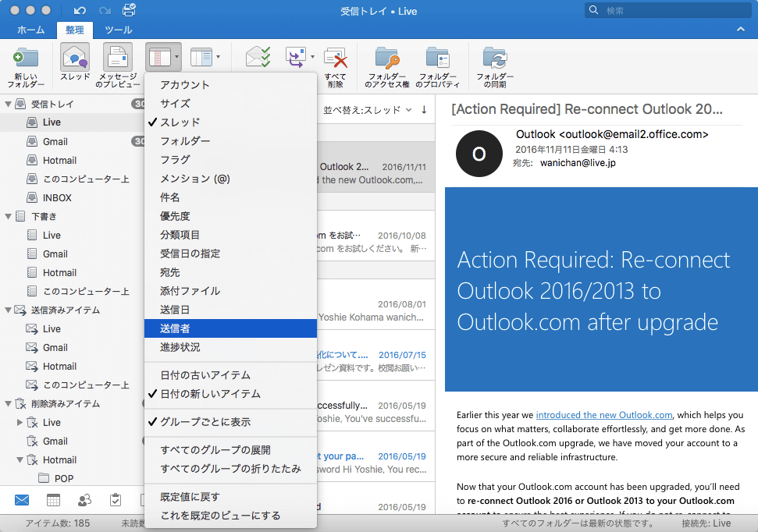Select 分類項目 in the arrange menu
758x532 pixels.
[230, 235]
